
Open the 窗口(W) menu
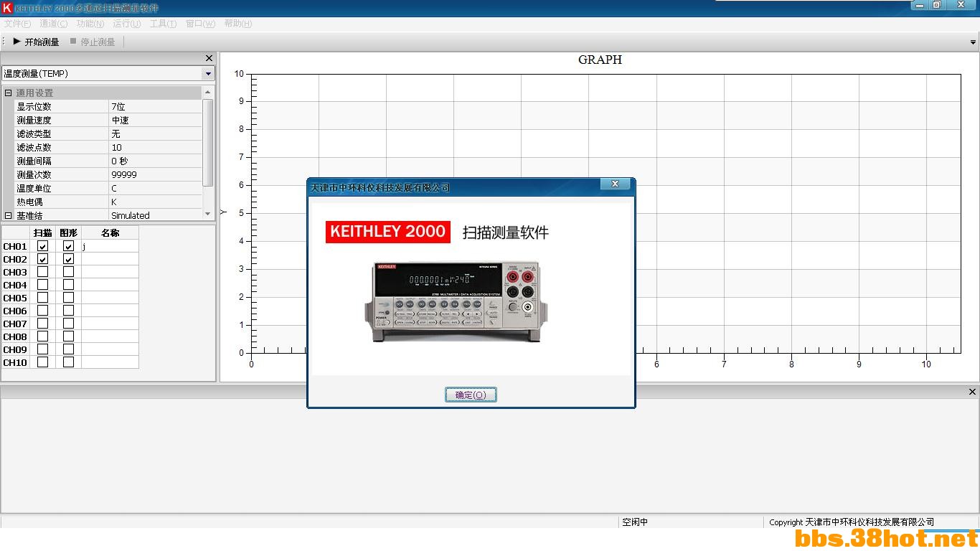(x=200, y=24)
